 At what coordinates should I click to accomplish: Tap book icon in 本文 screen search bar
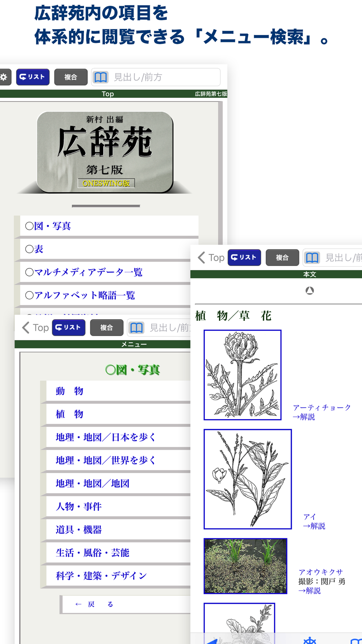coord(312,258)
